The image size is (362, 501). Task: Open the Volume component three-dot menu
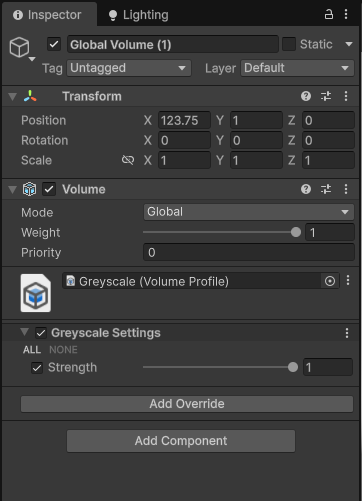[346, 189]
